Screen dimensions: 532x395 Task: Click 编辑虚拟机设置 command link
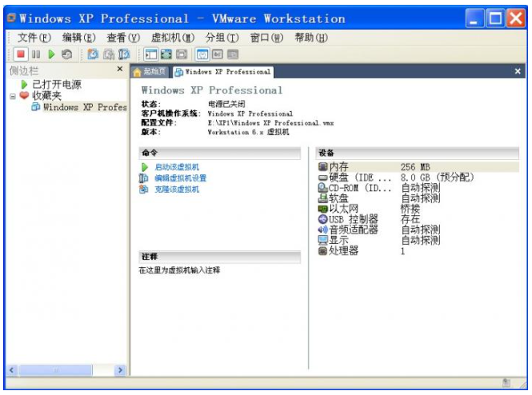[x=181, y=178]
